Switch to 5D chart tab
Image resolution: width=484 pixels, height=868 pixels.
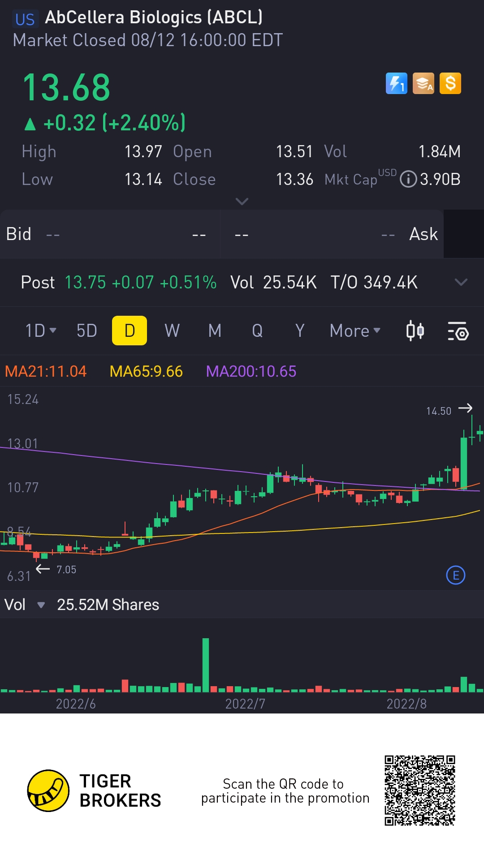[x=87, y=331]
